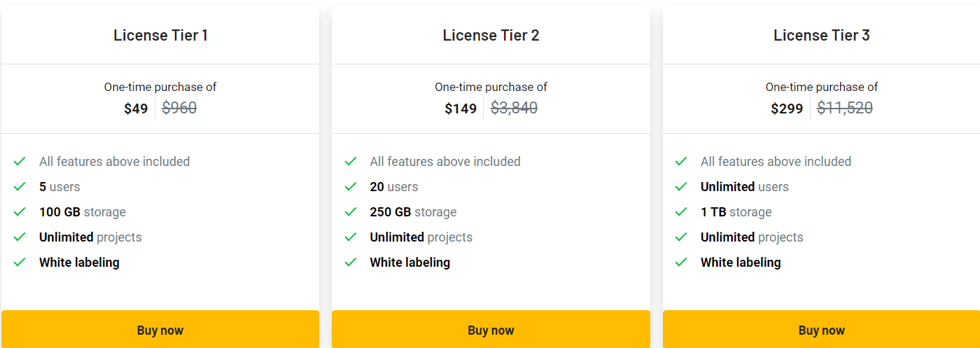Click checkmark beside 'Unlimited users' in Tier 3

tap(681, 187)
